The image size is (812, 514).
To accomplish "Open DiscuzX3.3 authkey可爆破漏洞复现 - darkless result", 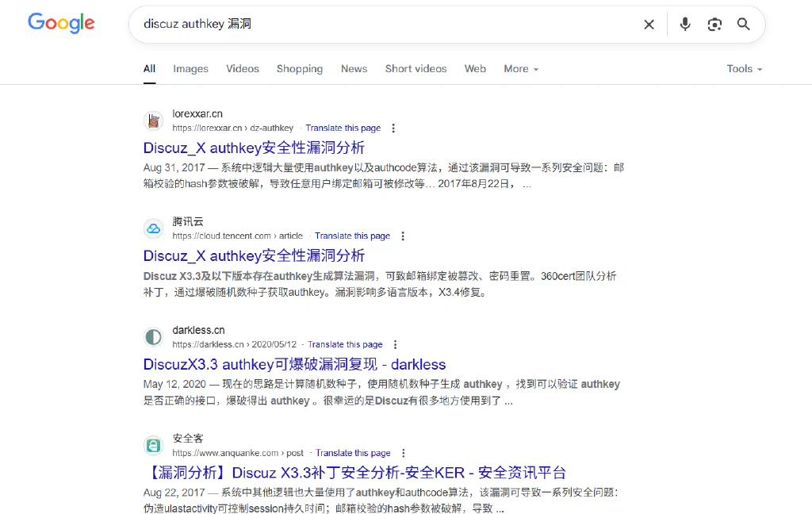I will (x=295, y=365).
